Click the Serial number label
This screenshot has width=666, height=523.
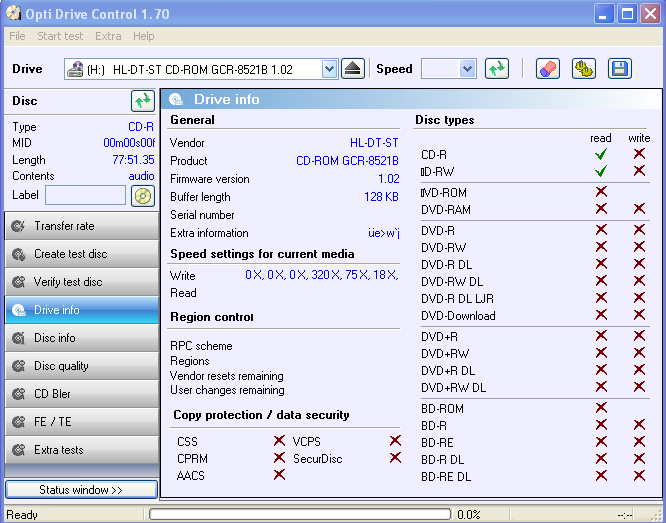pos(202,215)
